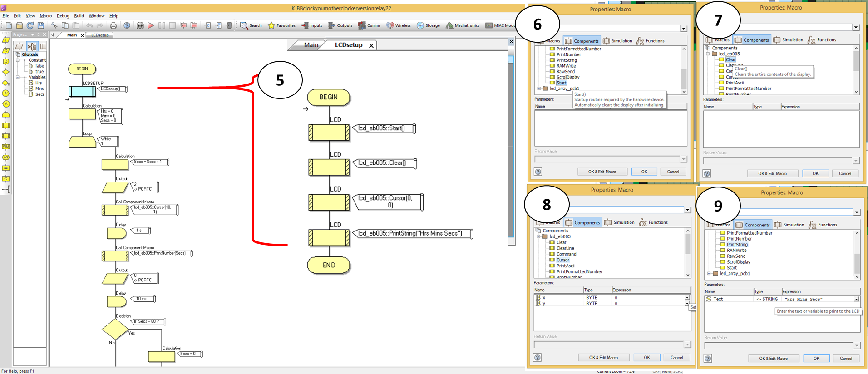Open the File menu
This screenshot has height=374, width=868.
coord(5,15)
